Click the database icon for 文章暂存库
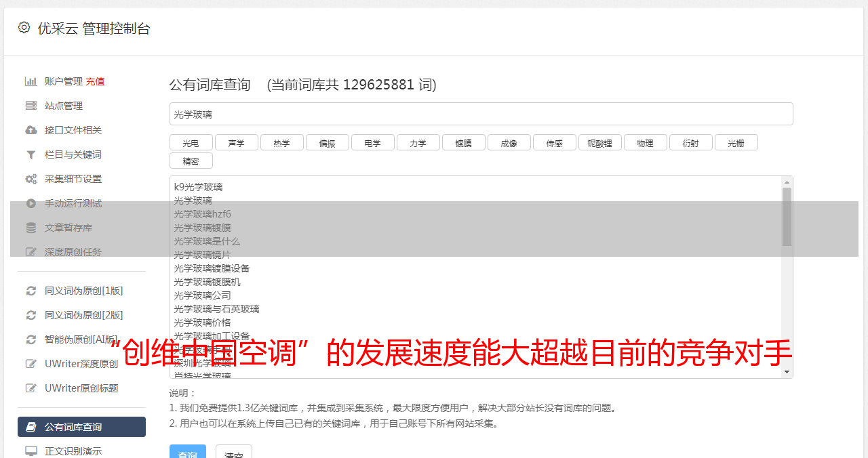The height and width of the screenshot is (458, 868). 31,228
